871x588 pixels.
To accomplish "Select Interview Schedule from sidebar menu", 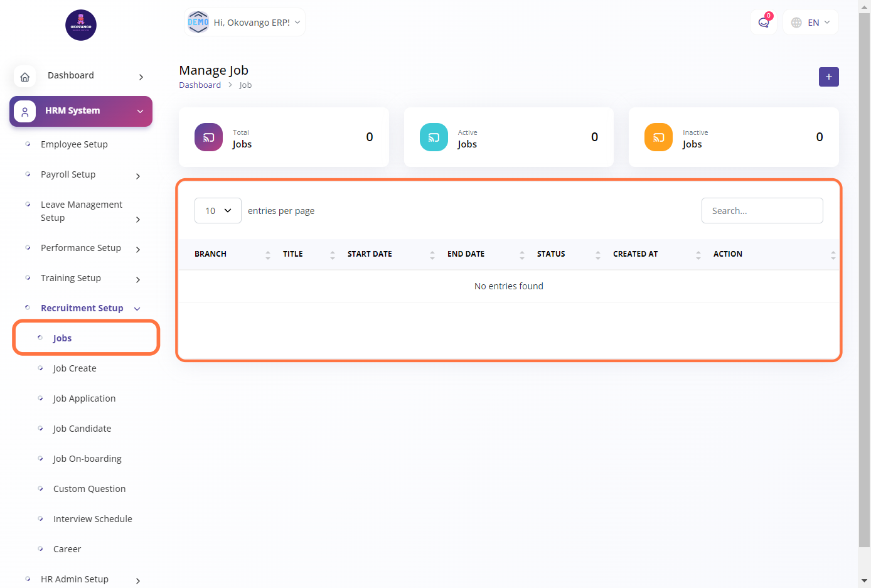I will pyautogui.click(x=92, y=519).
